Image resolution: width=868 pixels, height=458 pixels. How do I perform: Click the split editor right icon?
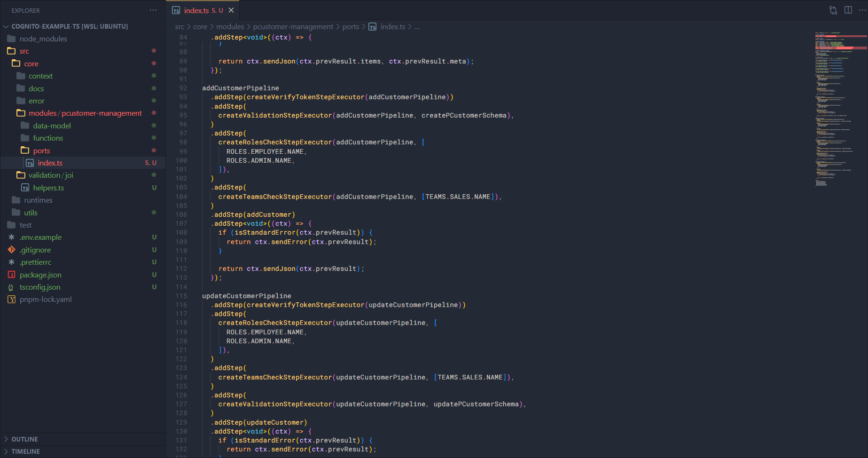[x=848, y=10]
